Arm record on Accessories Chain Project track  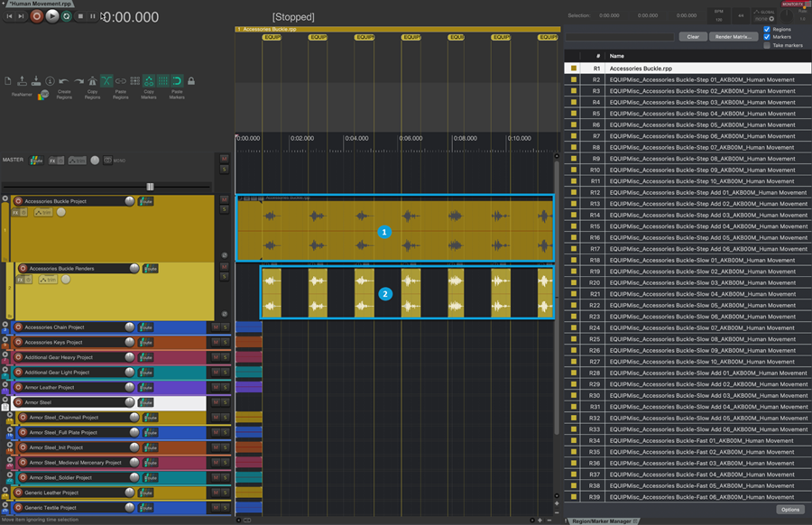click(17, 327)
